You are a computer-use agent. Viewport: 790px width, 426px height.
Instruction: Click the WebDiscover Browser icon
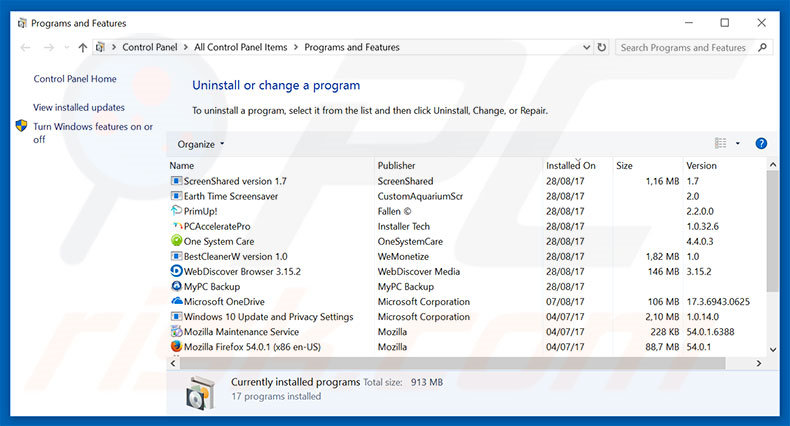(177, 271)
